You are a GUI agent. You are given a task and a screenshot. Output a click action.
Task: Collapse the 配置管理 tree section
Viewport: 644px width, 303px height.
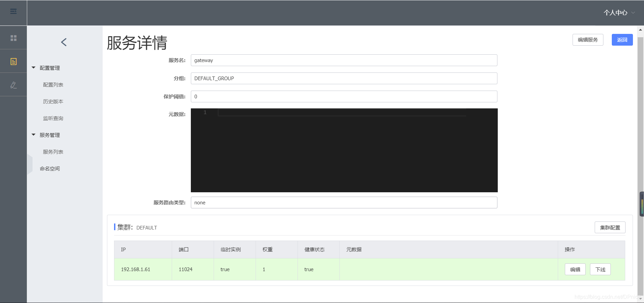pos(34,67)
